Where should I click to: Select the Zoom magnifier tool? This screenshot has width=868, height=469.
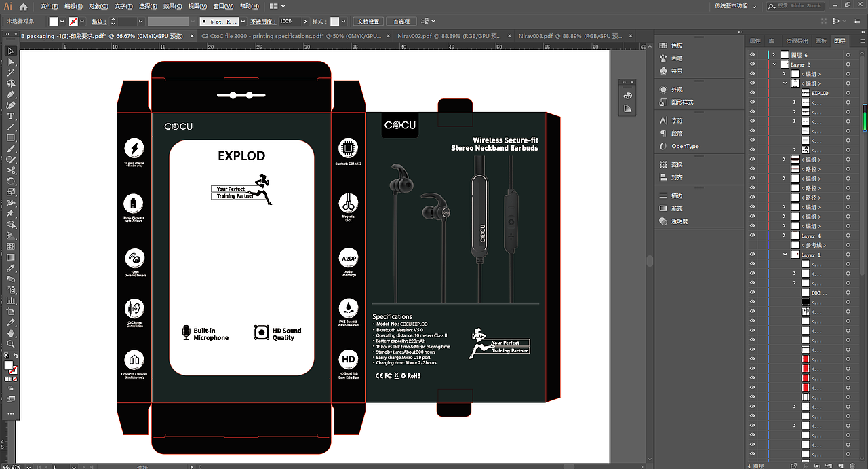11,344
